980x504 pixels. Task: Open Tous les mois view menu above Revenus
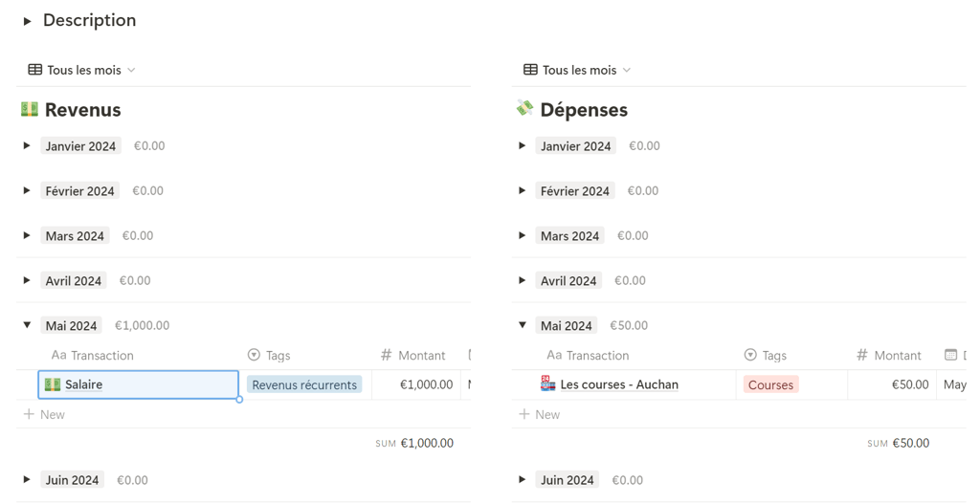click(91, 70)
